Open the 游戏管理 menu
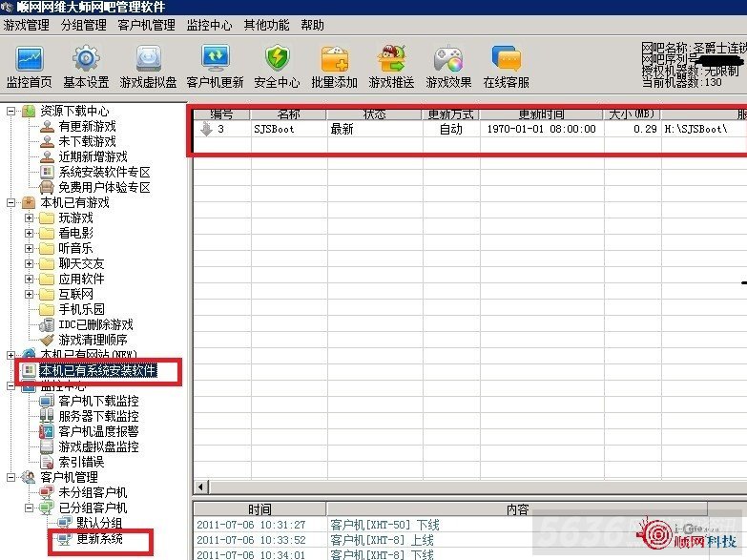Screen dimensions: 747x560 pyautogui.click(x=26, y=25)
